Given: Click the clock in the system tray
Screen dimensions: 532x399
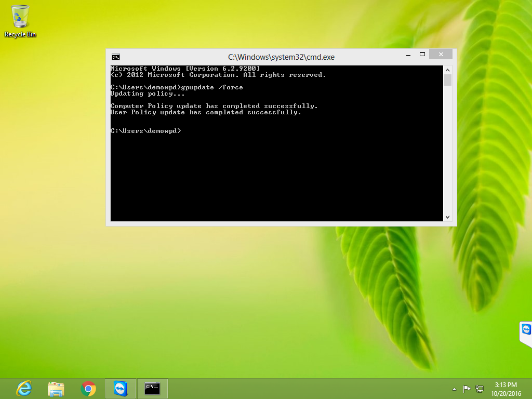Looking at the screenshot, I should pos(507,388).
